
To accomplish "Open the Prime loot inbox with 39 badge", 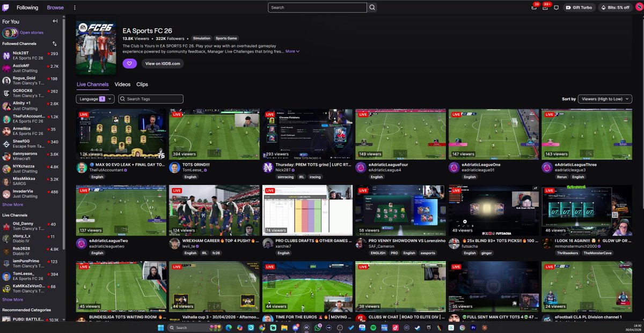I will tap(534, 8).
